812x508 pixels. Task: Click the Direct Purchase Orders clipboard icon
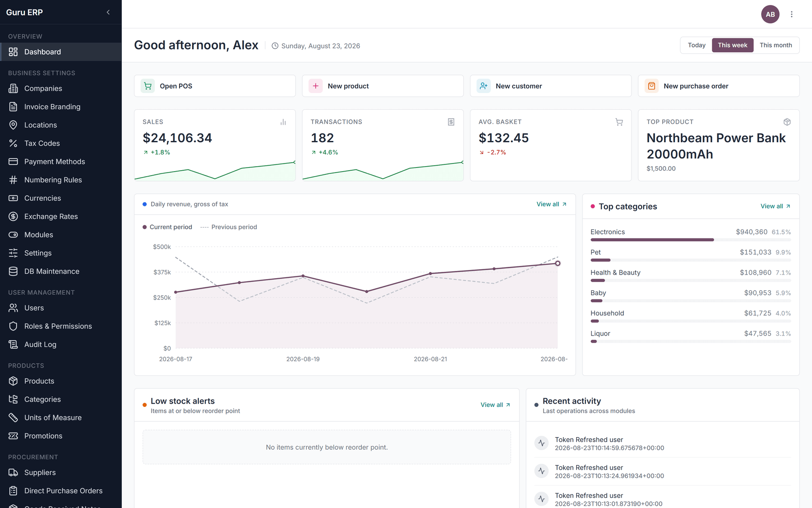pyautogui.click(x=13, y=491)
